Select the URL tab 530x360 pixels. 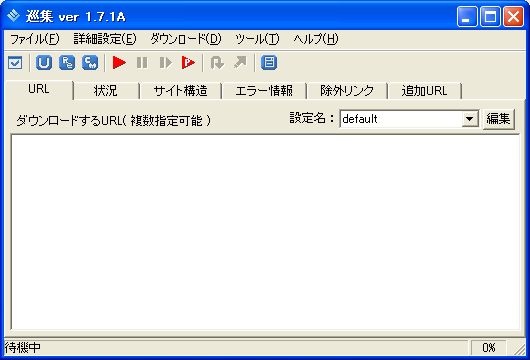pos(39,90)
